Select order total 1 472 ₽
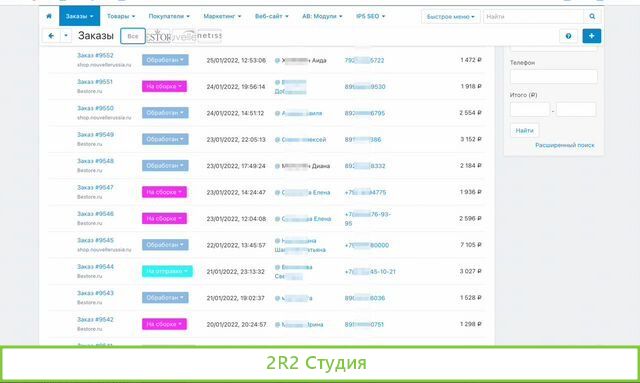 [471, 60]
